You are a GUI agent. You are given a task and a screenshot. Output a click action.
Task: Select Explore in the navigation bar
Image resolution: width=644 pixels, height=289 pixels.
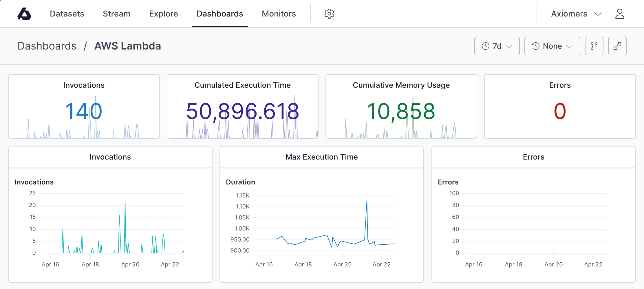[163, 14]
